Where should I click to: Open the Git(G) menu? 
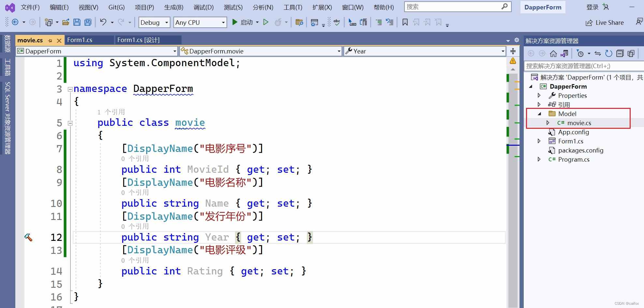pos(116,7)
